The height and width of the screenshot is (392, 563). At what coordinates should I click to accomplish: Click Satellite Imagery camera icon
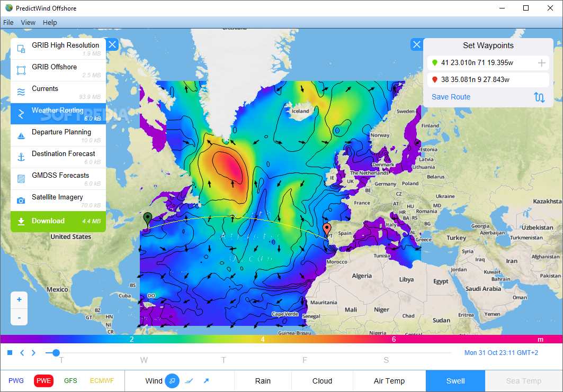[21, 200]
